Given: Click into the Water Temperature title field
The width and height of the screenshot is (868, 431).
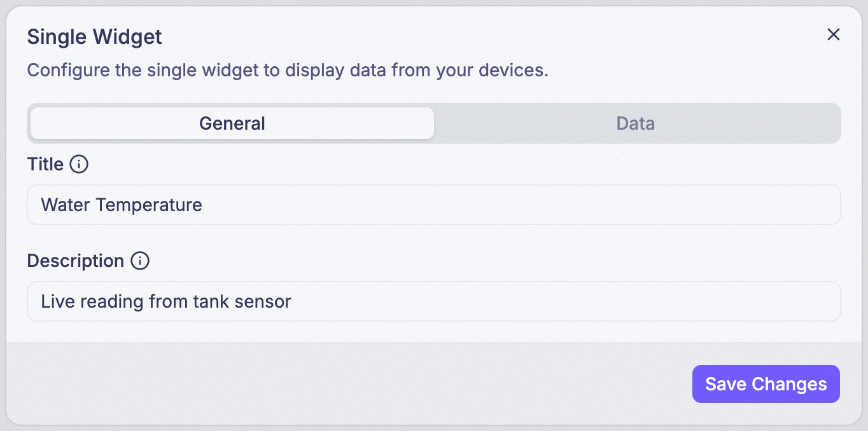Looking at the screenshot, I should pos(434,205).
